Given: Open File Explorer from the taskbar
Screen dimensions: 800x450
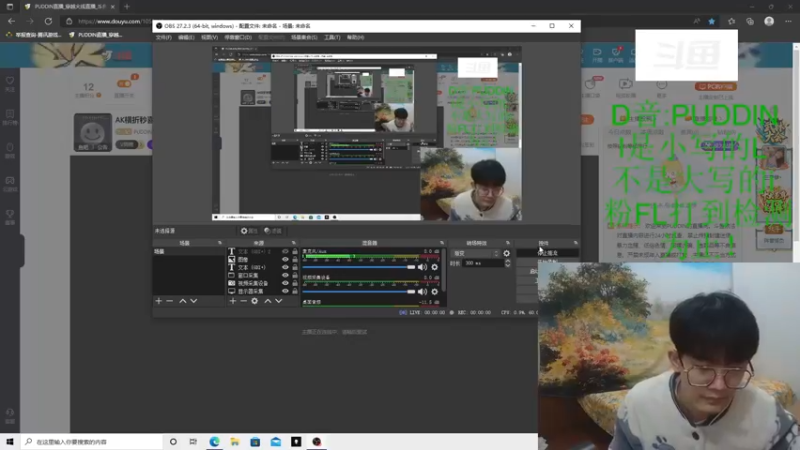Looking at the screenshot, I should pyautogui.click(x=235, y=442).
